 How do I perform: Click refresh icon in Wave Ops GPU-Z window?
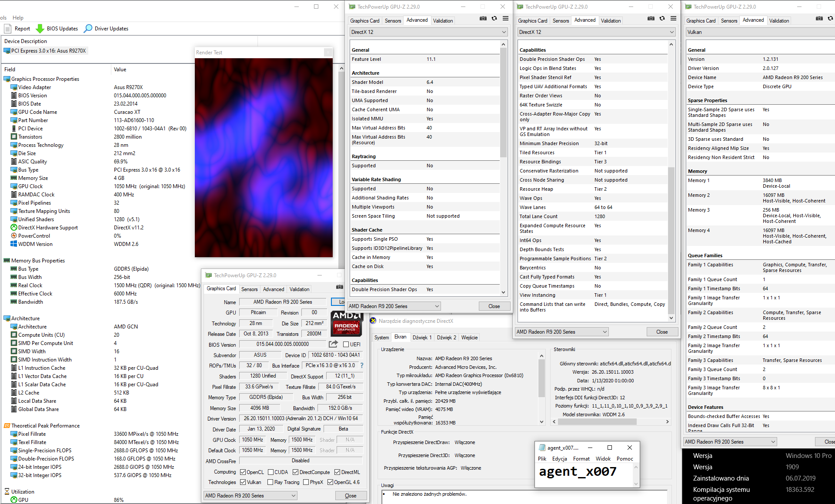tap(662, 19)
